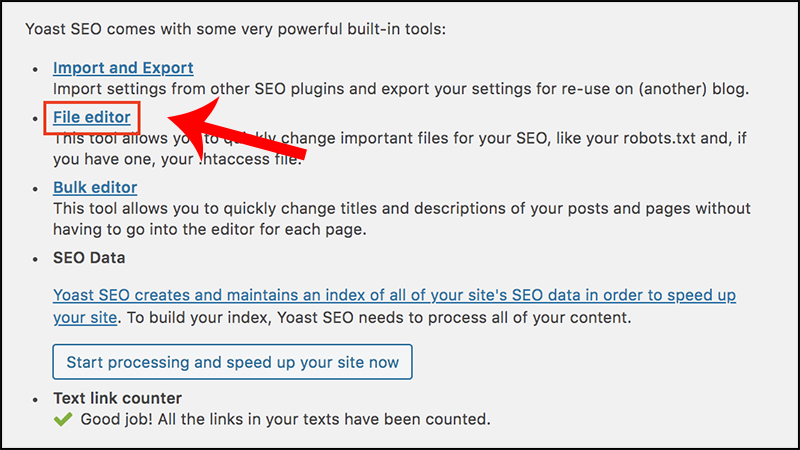The image size is (800, 450).
Task: Open the File editor tool link
Action: (x=91, y=118)
